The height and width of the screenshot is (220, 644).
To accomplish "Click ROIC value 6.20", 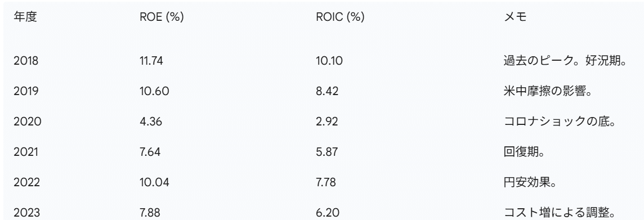I will pyautogui.click(x=327, y=213).
